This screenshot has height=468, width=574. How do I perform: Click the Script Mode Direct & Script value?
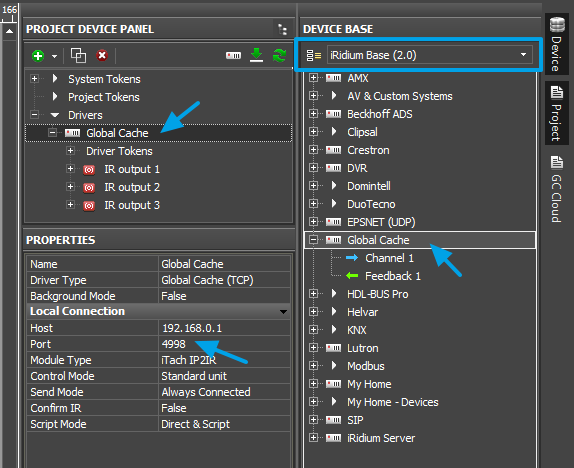(224, 424)
